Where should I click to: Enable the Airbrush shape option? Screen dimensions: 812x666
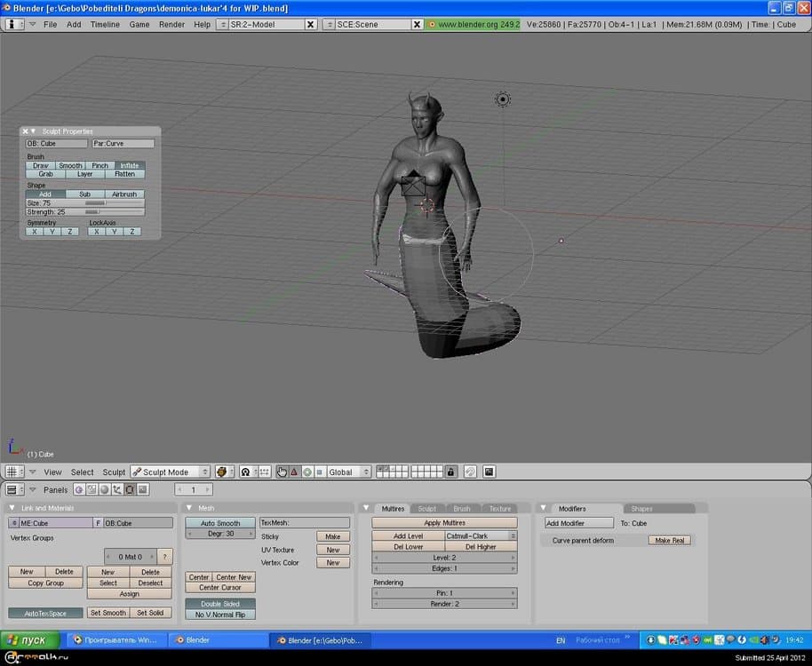[124, 194]
